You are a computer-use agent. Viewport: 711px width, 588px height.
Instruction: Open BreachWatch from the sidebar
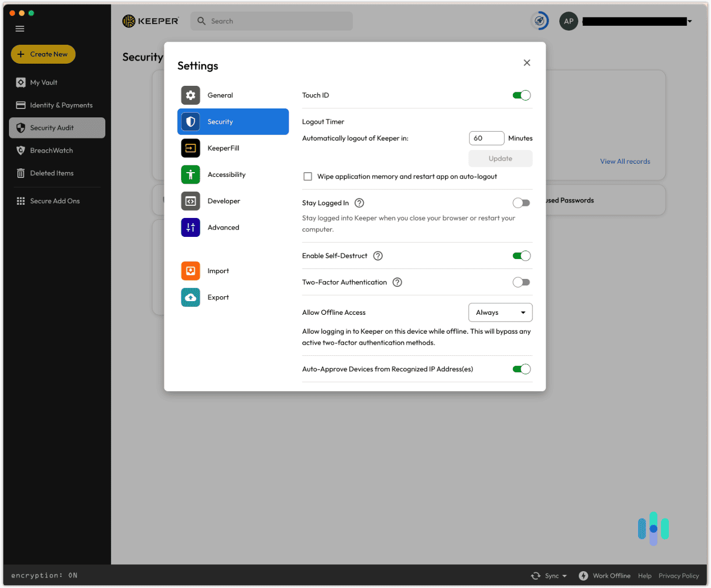pos(51,150)
